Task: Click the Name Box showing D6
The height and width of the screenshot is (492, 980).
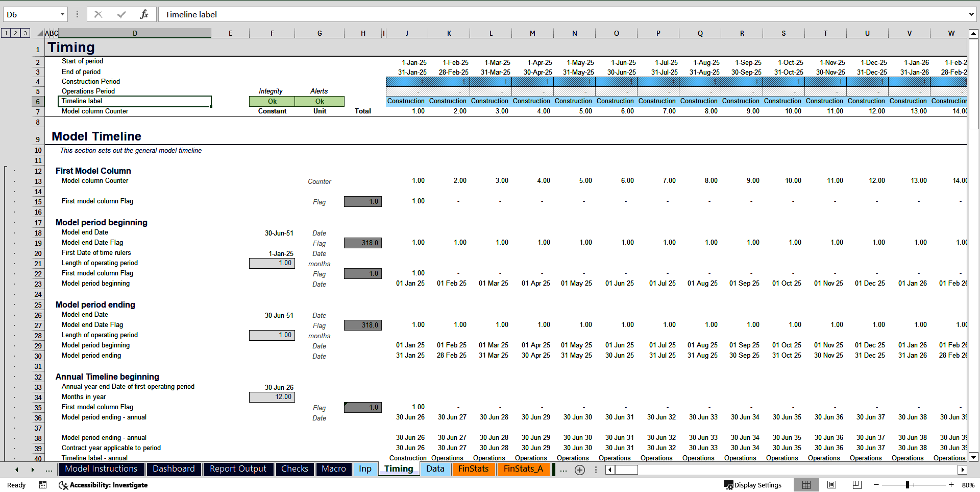Action: pos(31,14)
